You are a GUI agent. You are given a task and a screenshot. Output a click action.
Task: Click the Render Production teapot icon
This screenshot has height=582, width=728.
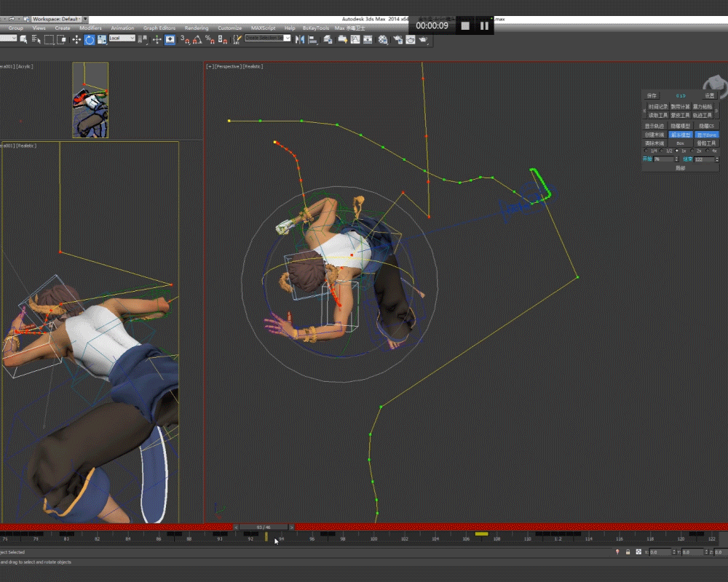tap(423, 40)
